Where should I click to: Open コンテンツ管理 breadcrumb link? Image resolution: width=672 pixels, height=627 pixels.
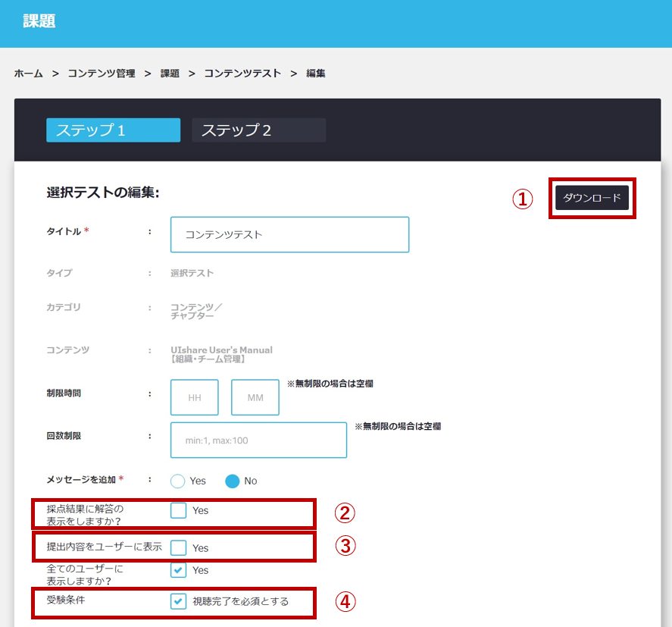(x=102, y=74)
